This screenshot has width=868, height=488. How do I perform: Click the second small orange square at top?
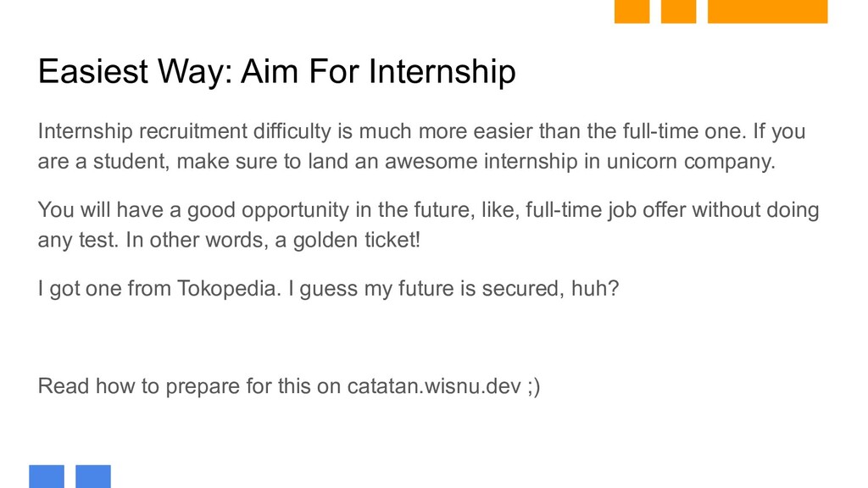coord(678,11)
